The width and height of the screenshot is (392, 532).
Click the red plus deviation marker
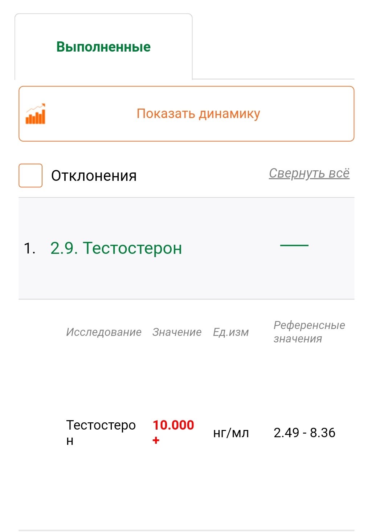[x=155, y=441]
